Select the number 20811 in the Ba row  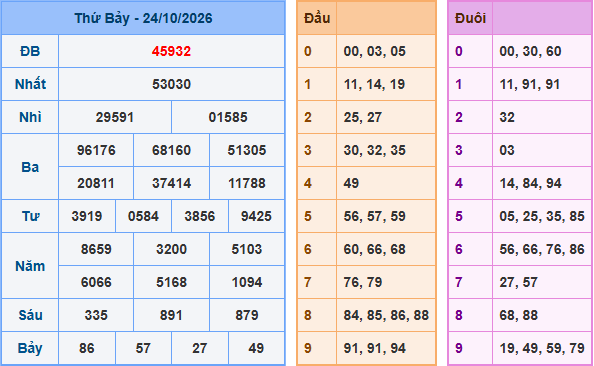click(x=96, y=183)
